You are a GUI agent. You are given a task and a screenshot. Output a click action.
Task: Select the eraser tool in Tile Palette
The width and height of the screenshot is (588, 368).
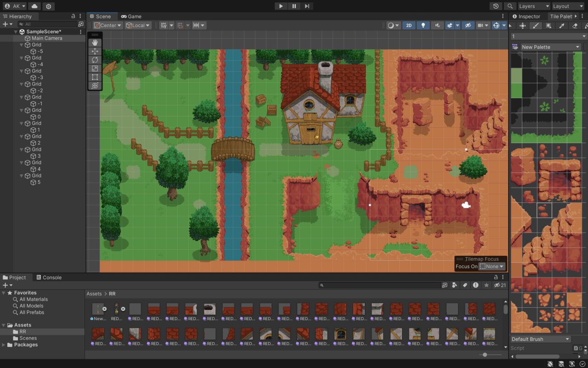tap(575, 26)
